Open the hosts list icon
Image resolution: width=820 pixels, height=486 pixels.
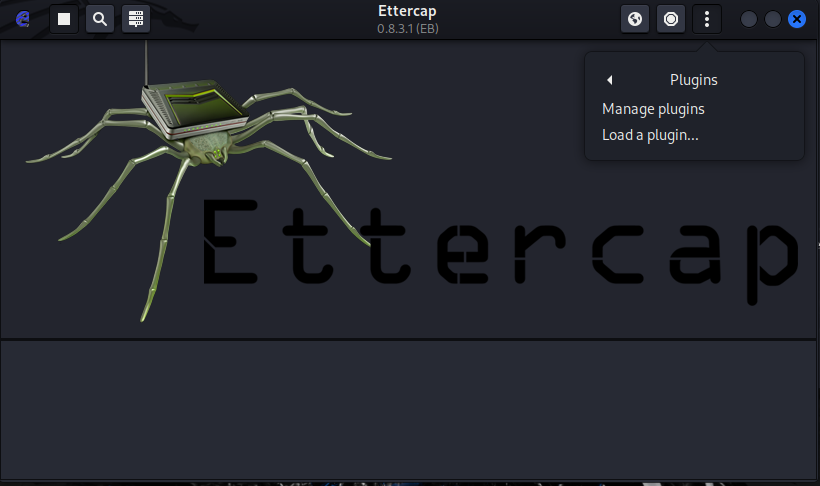tap(136, 19)
